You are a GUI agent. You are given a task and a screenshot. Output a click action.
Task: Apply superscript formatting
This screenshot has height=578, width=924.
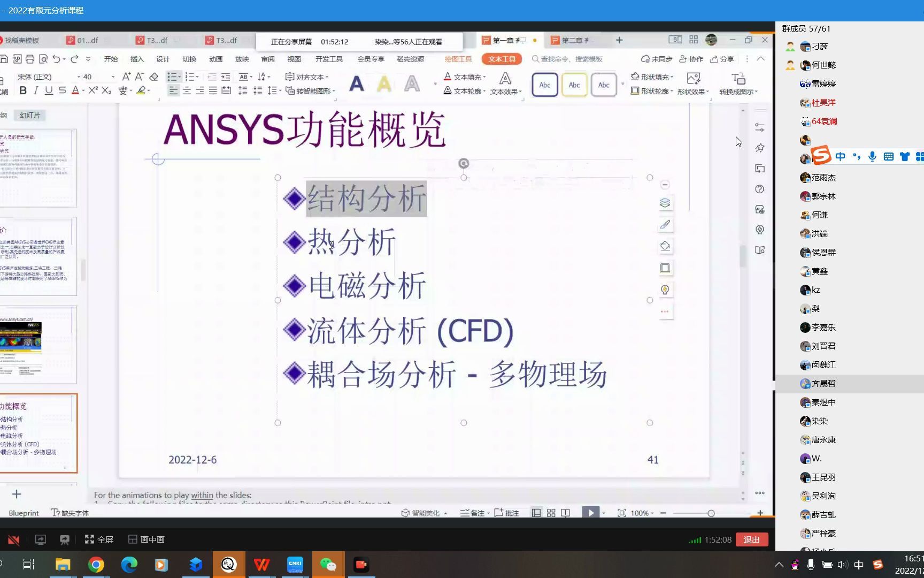pos(93,90)
